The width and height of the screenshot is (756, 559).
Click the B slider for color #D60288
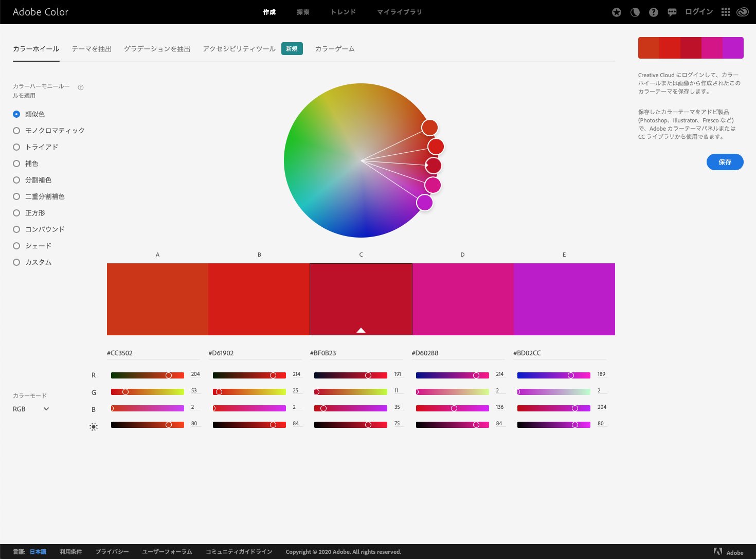pyautogui.click(x=453, y=408)
